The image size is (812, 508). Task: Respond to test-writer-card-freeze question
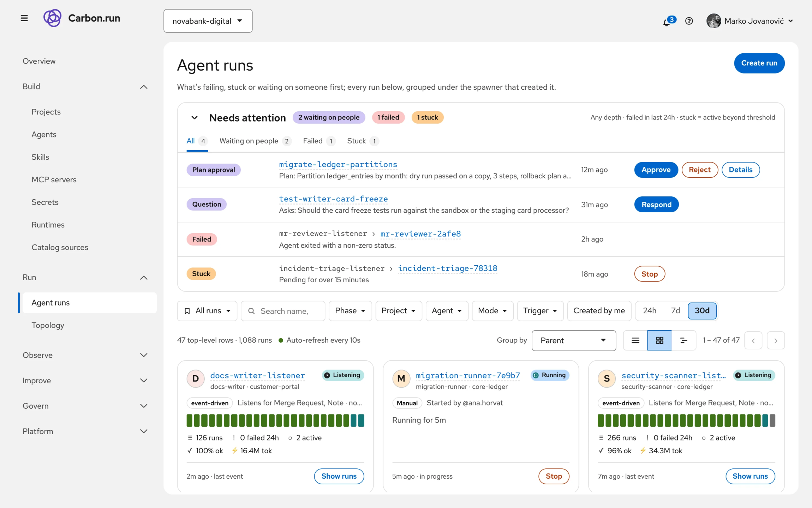[656, 205]
